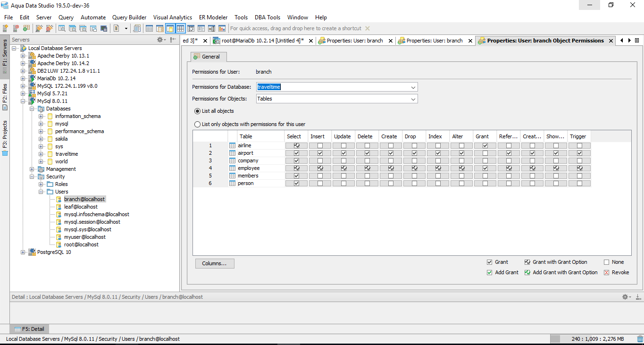Select information_schema database in tree

click(x=78, y=116)
